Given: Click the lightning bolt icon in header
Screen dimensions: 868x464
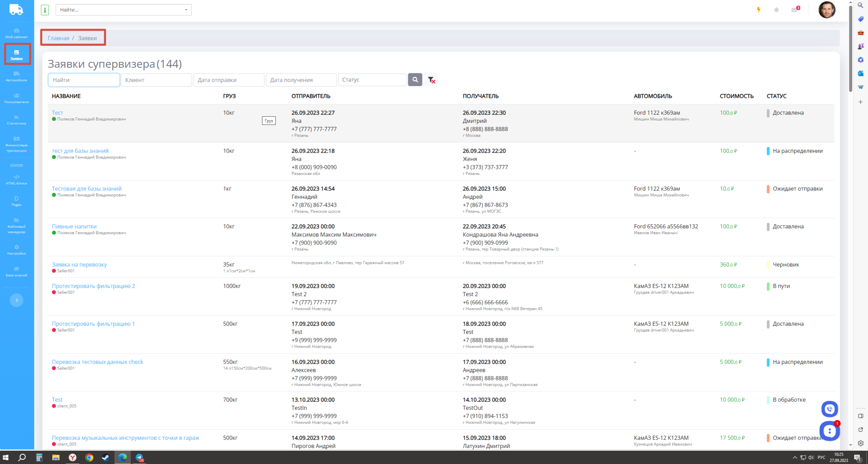Looking at the screenshot, I should [758, 10].
